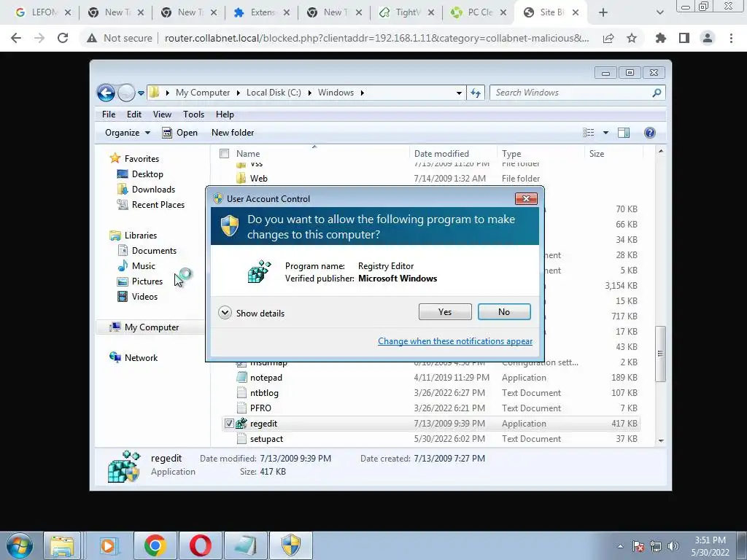This screenshot has height=560, width=747.
Task: Select Music under Libraries
Action: 136,265
